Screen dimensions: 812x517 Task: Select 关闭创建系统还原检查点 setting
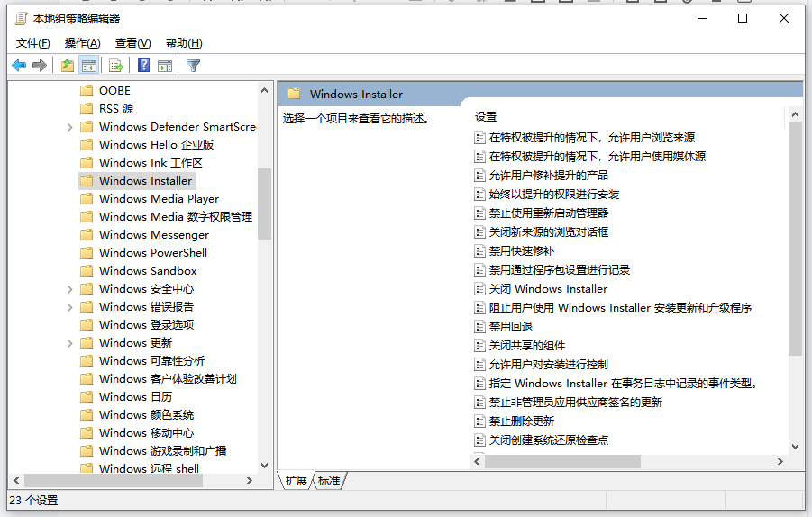coord(549,440)
